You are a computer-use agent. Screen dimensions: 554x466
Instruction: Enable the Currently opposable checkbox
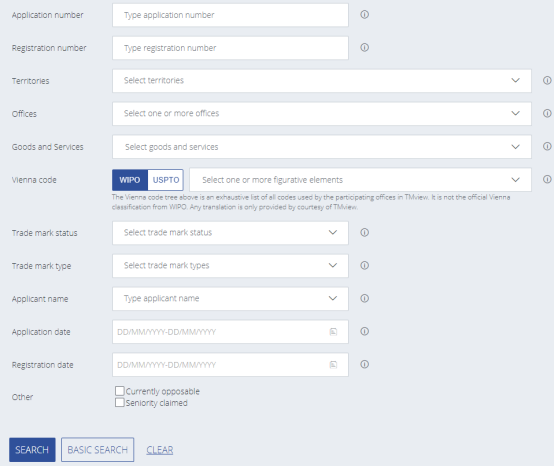[x=120, y=391]
